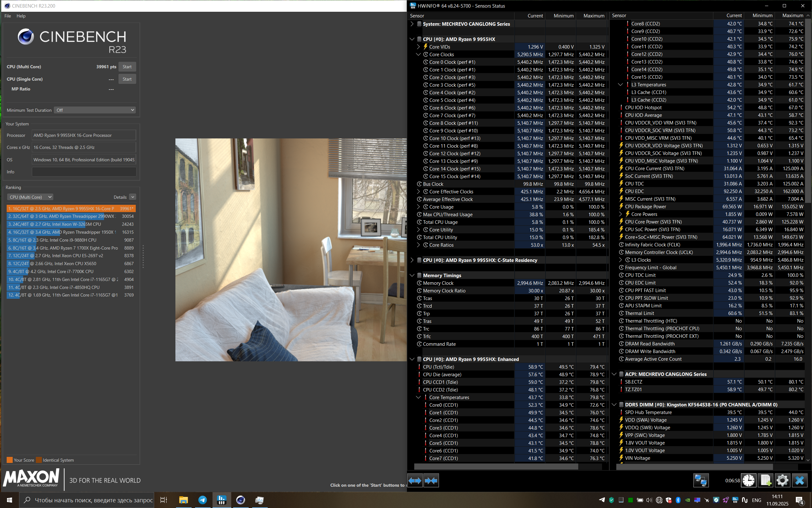Image resolution: width=812 pixels, height=508 pixels.
Task: Toggle the ranking Details dropdown arrow
Action: click(x=133, y=197)
